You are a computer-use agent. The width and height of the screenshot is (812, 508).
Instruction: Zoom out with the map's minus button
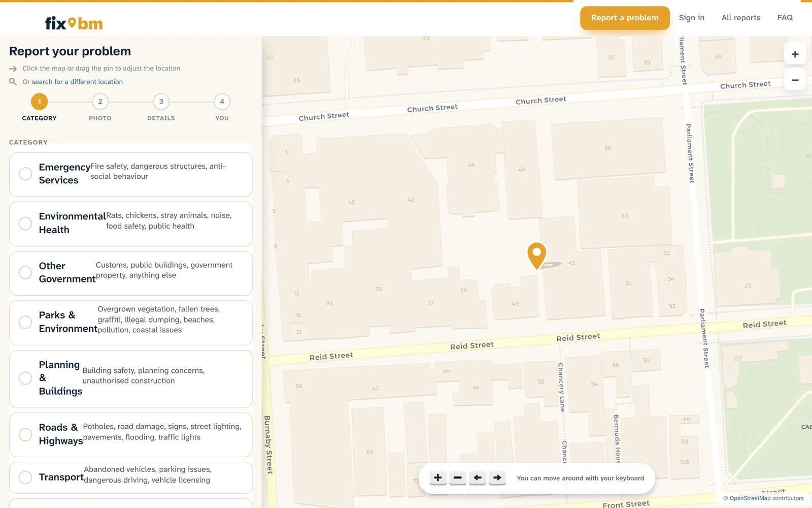(795, 80)
